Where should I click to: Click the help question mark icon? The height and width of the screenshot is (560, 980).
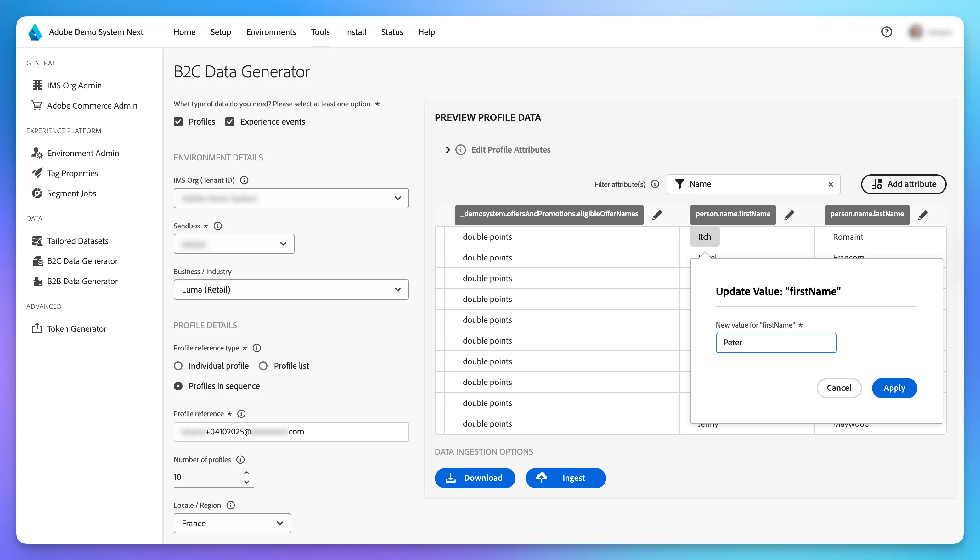(x=887, y=32)
